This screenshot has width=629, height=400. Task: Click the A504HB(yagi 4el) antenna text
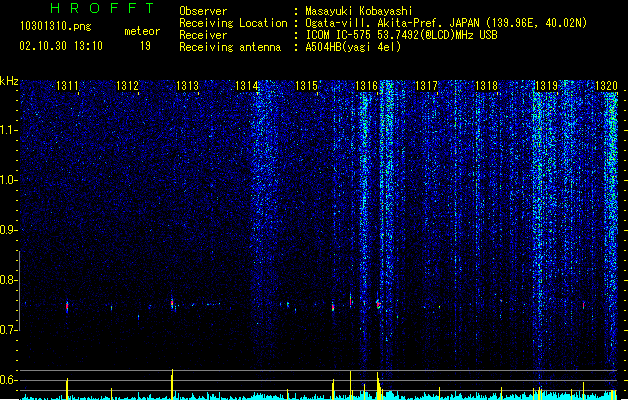pos(353,47)
